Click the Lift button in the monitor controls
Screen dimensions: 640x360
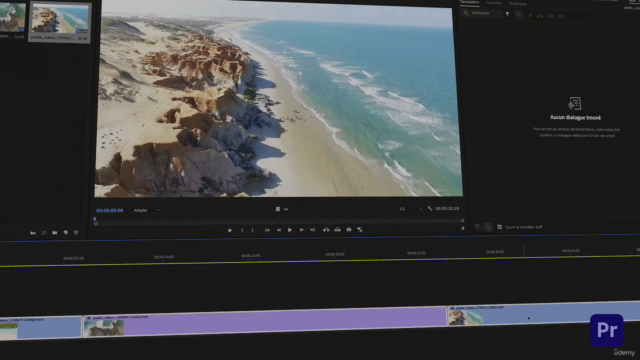[326, 230]
